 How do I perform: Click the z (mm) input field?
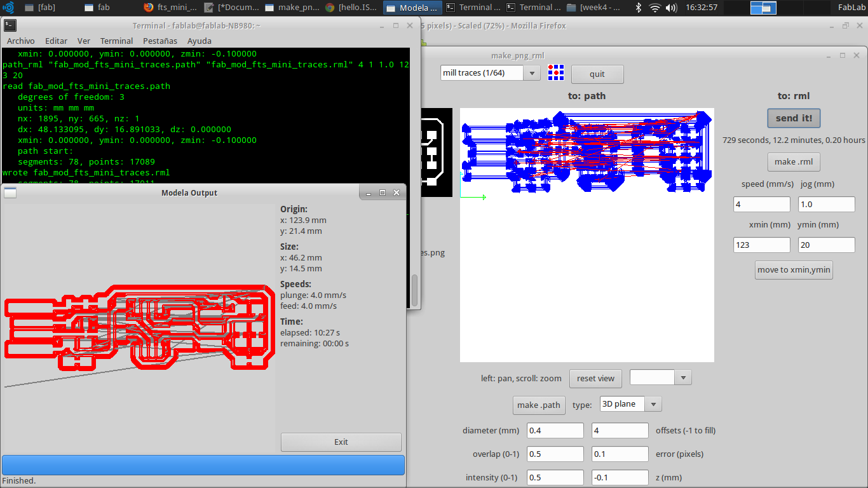click(620, 477)
